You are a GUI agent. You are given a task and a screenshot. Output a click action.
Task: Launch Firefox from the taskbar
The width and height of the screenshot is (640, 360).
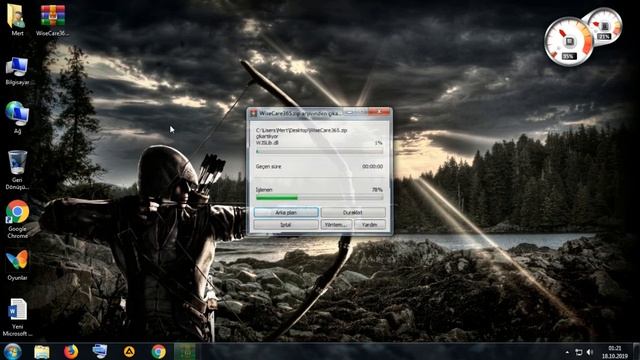pyautogui.click(x=71, y=351)
